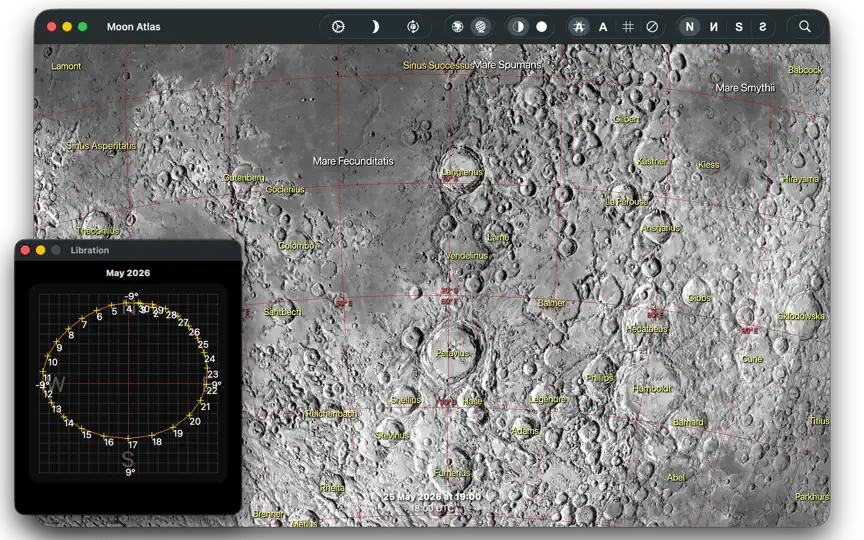Click the Sklodowska crater label
The height and width of the screenshot is (540, 864).
[x=801, y=316]
